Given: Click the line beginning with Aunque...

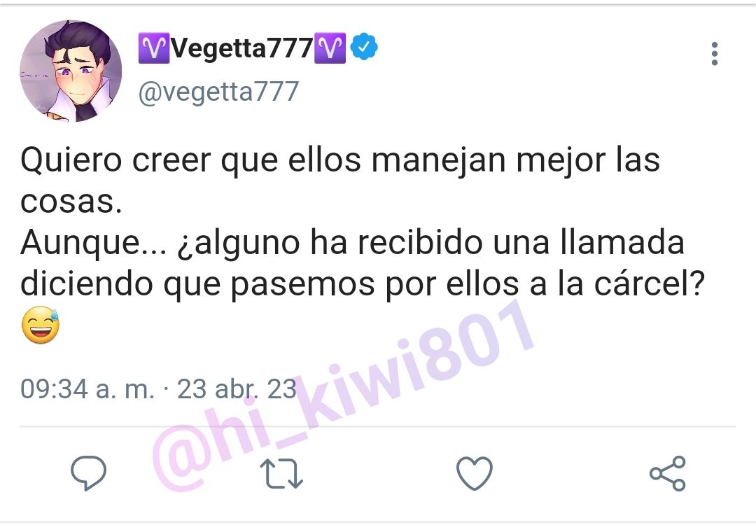Looking at the screenshot, I should point(352,242).
